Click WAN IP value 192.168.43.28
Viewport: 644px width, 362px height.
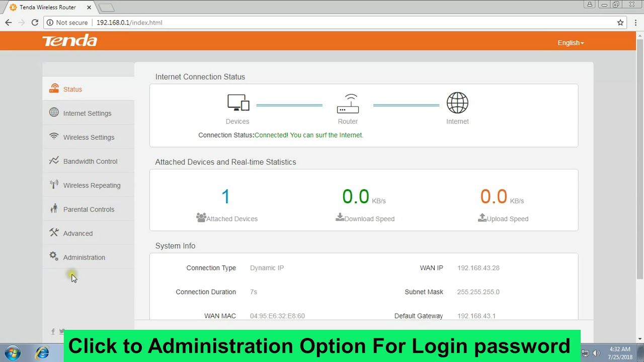click(x=478, y=268)
